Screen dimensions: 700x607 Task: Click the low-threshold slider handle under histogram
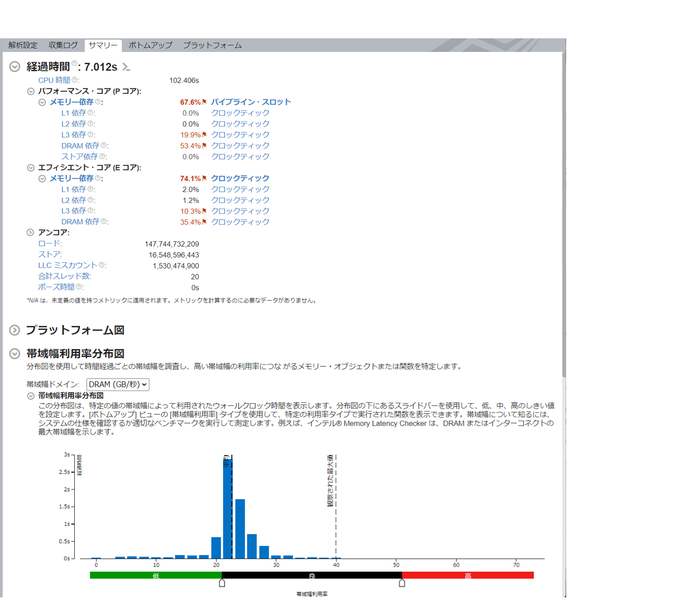point(222,583)
